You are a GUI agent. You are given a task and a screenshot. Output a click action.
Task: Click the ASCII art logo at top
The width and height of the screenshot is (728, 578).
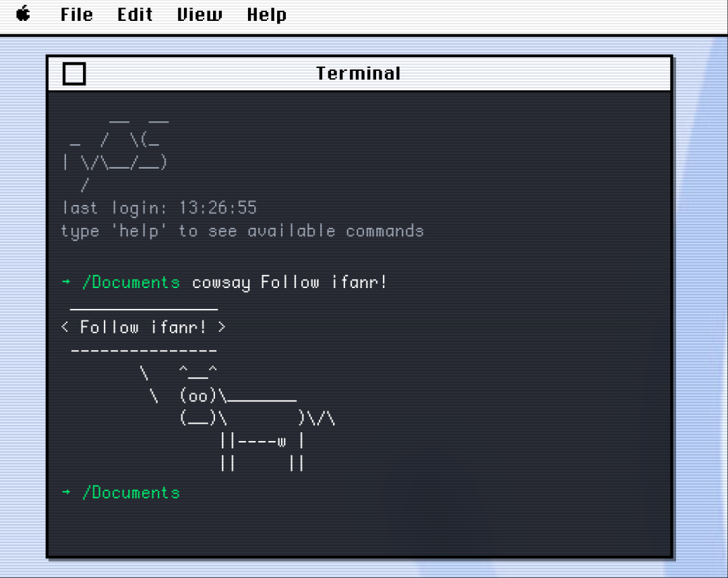(x=115, y=156)
